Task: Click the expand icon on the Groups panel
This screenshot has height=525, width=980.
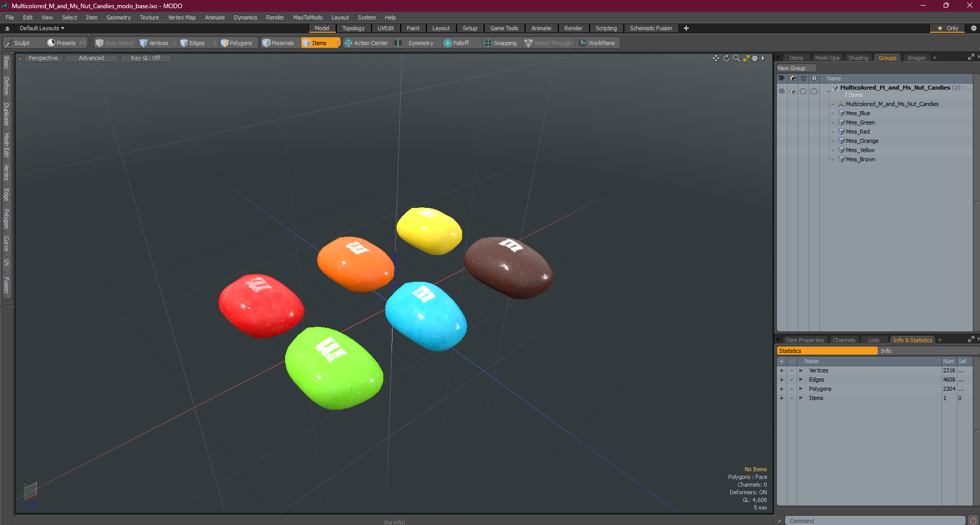Action: pos(971,57)
